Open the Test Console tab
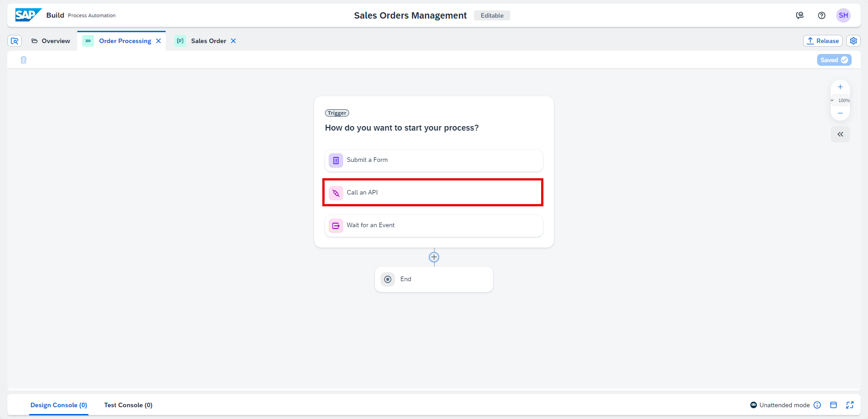The image size is (868, 419). coord(128,405)
